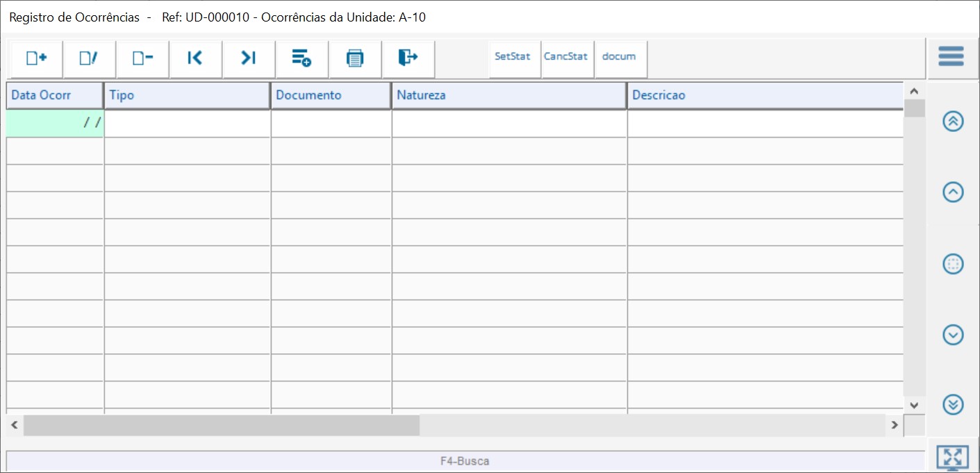The image size is (980, 473).
Task: Sort by Natureza column header
Action: point(508,96)
